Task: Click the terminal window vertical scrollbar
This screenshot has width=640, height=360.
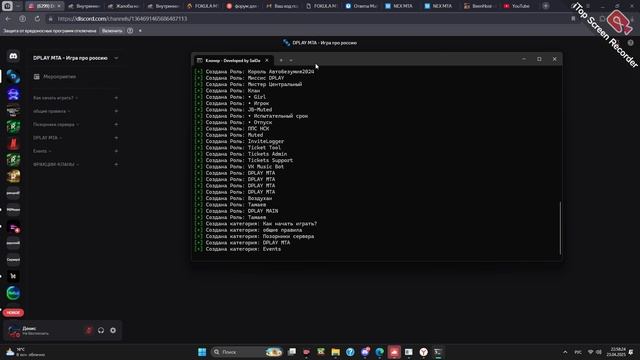Action: 560,228
